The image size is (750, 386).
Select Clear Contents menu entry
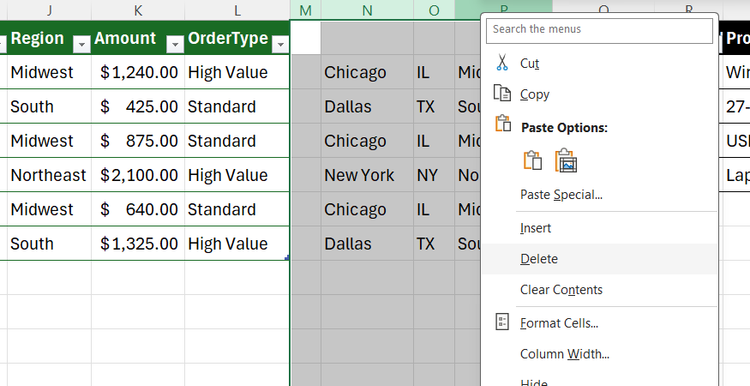coord(599,290)
